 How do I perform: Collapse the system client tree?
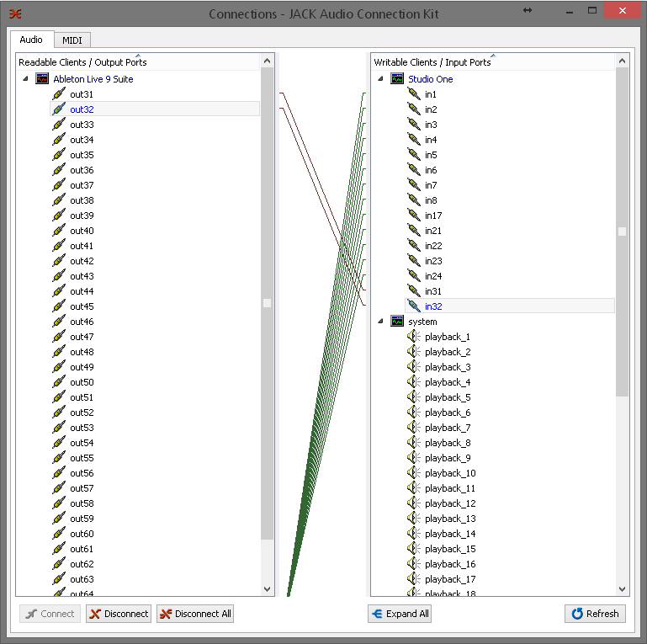pos(380,322)
